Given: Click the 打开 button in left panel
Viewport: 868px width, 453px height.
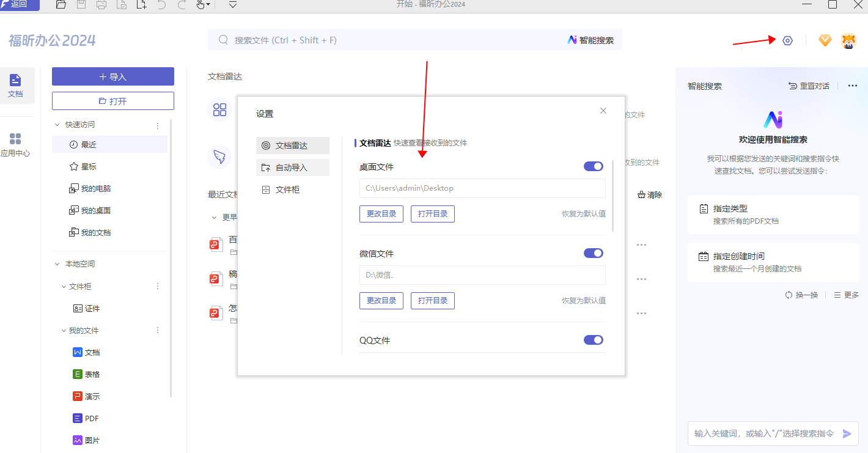Looking at the screenshot, I should coord(113,101).
